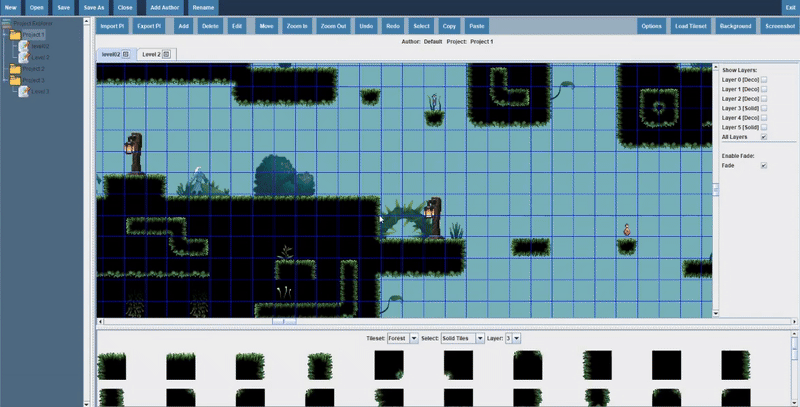Viewport: 800px width, 407px height.
Task: Uncheck the All Layers checkbox
Action: coord(764,137)
